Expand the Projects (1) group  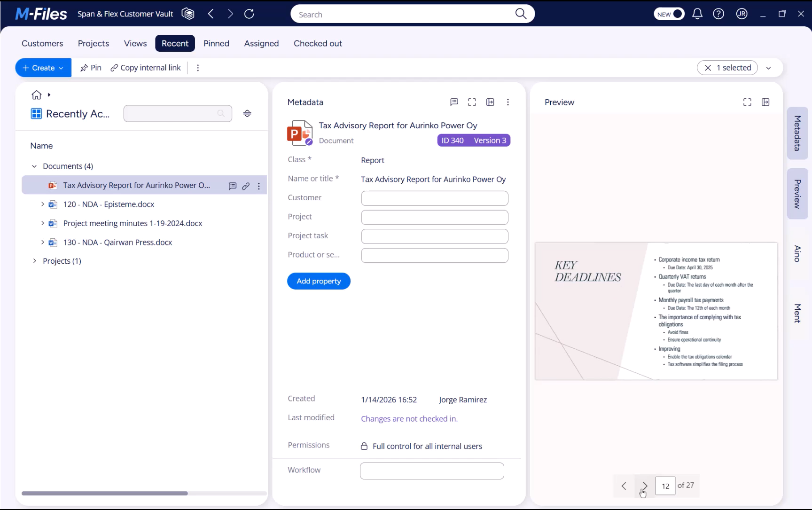[x=34, y=261]
